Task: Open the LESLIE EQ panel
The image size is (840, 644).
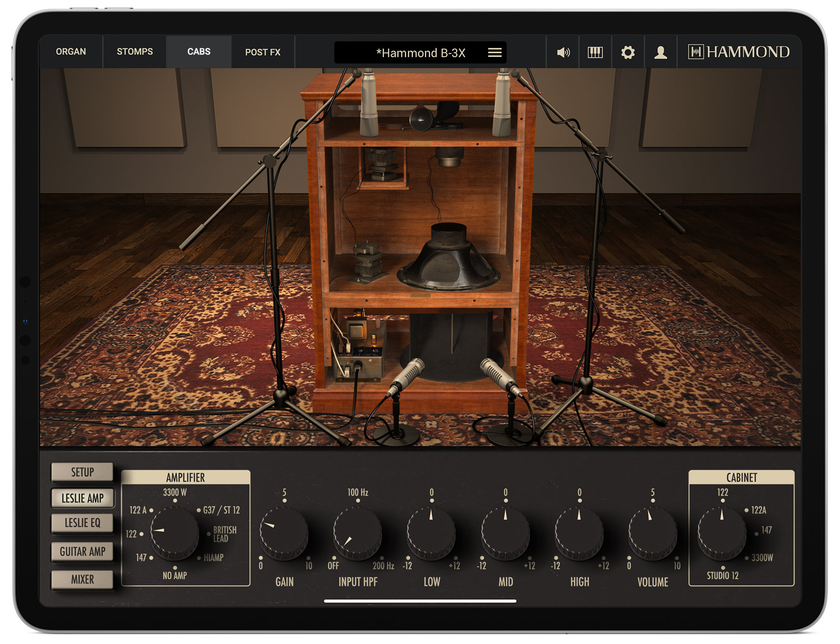Action: click(x=83, y=522)
